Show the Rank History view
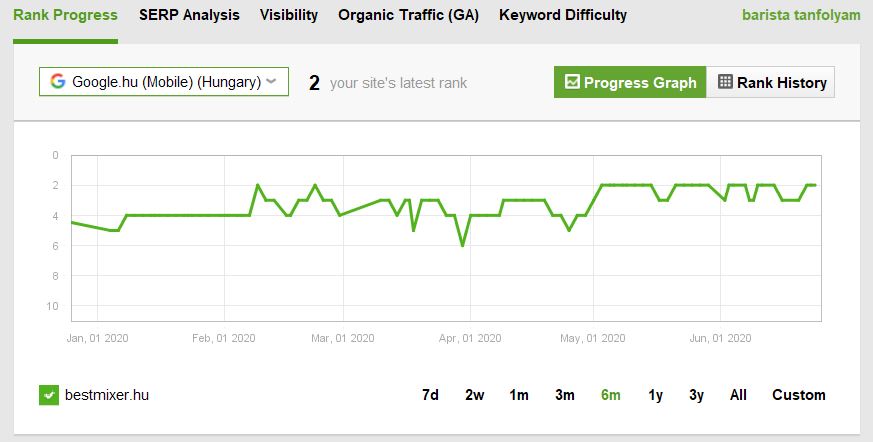 (x=771, y=82)
